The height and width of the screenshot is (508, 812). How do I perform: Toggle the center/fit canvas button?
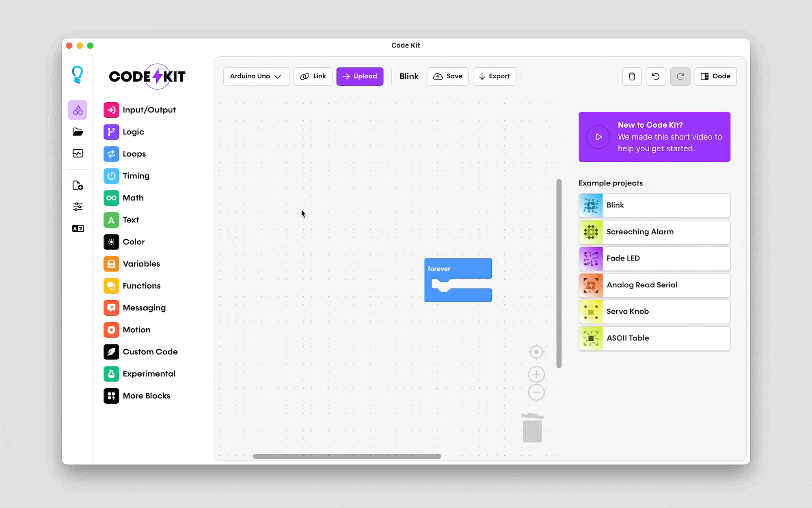tap(536, 352)
